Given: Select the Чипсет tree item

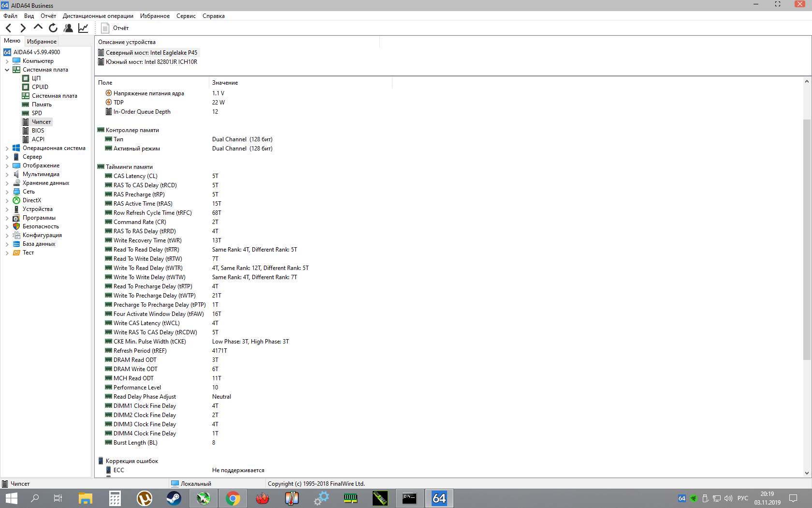Looking at the screenshot, I should click(x=41, y=122).
